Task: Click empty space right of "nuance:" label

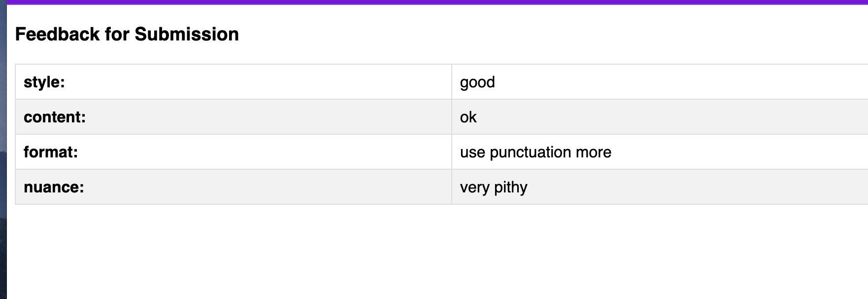Action: 246,187
